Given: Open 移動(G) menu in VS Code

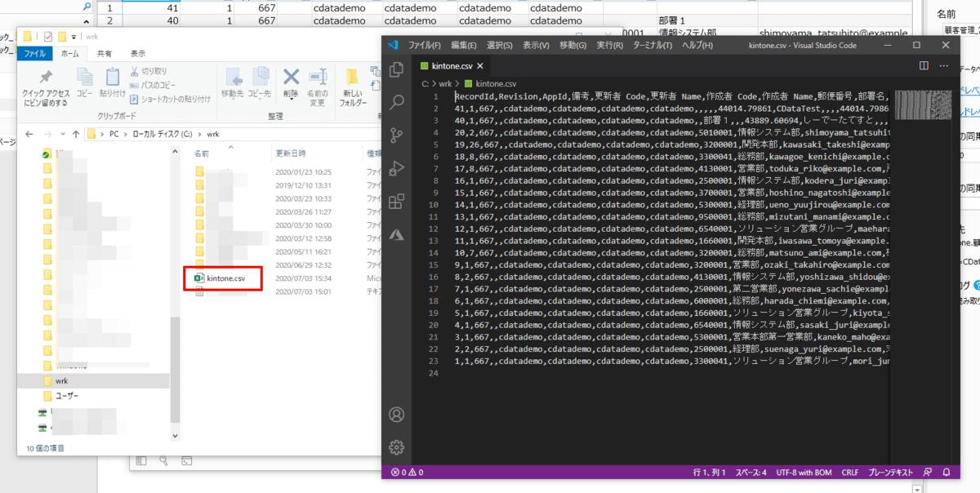Looking at the screenshot, I should point(573,45).
